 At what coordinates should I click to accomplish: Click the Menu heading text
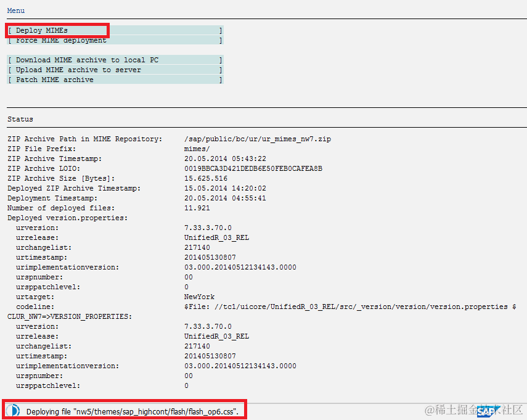tap(16, 10)
